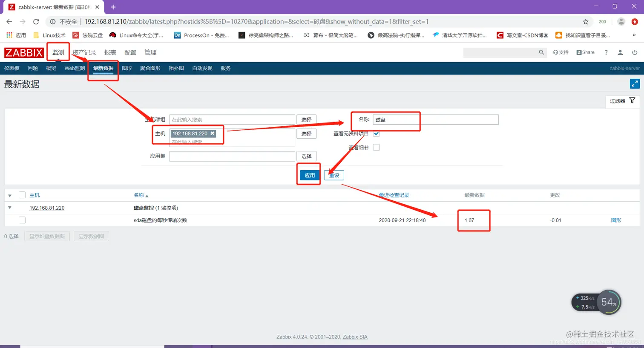644x348 pixels.
Task: Open the 写文章-CSDN博客 bookmark
Action: [523, 35]
